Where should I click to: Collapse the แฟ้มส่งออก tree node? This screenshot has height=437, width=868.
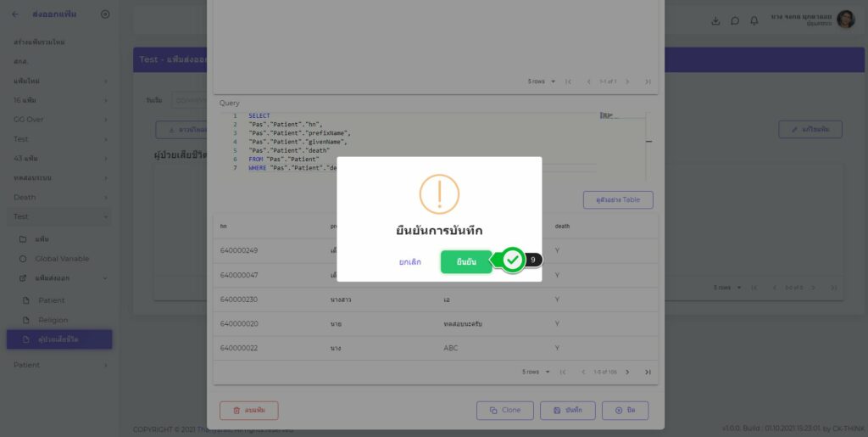point(105,277)
